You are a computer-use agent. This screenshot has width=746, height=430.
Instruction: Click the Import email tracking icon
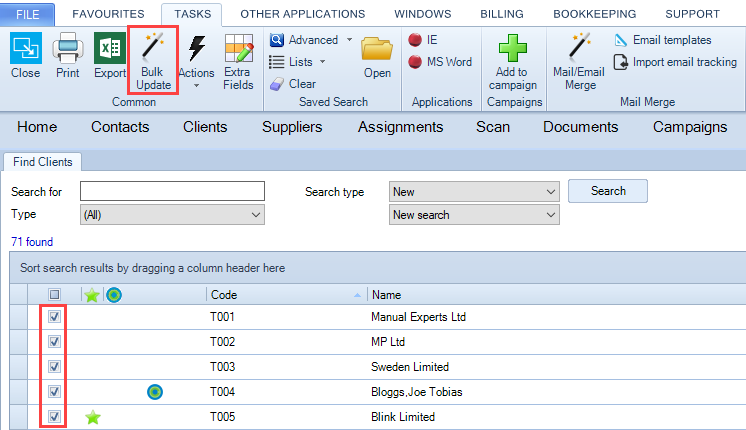pos(620,62)
